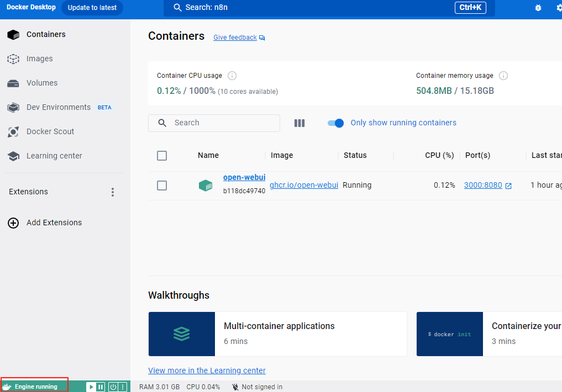Click the Engine running status indicator
The height and width of the screenshot is (392, 562).
click(x=36, y=386)
